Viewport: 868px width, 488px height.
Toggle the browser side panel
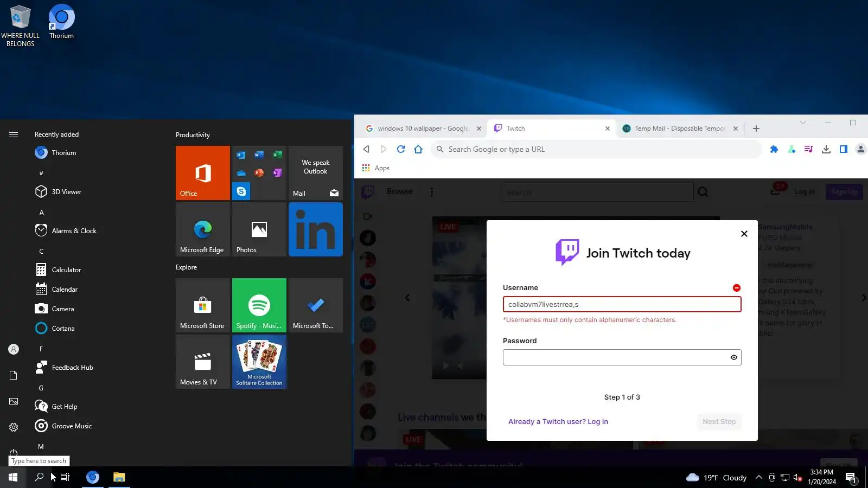pyautogui.click(x=844, y=149)
